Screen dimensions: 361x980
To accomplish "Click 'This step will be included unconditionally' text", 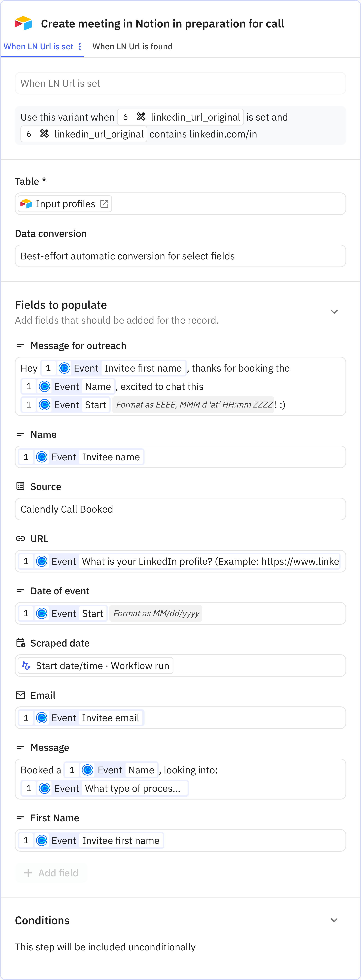I will point(105,947).
